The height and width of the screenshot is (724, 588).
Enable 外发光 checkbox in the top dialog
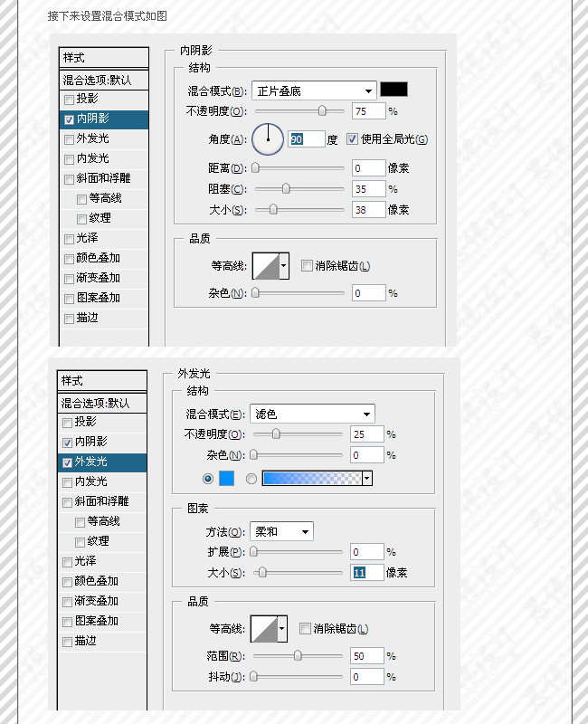[x=70, y=139]
